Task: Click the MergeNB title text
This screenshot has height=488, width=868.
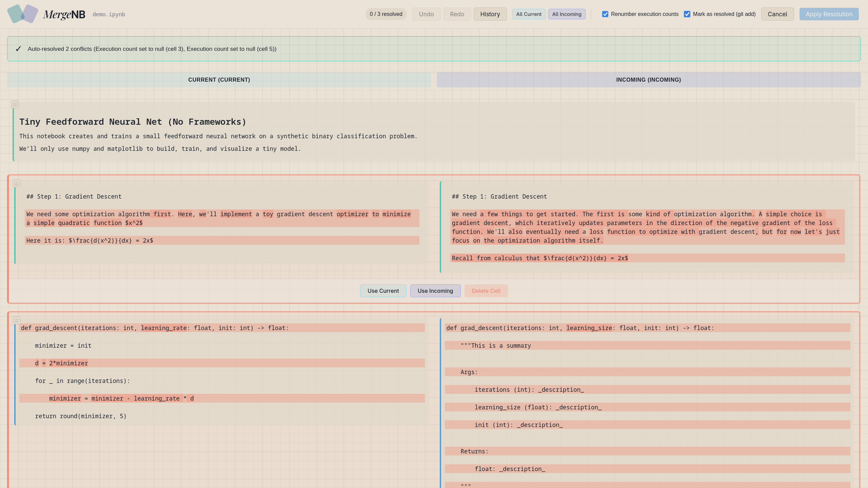Action: (x=64, y=14)
